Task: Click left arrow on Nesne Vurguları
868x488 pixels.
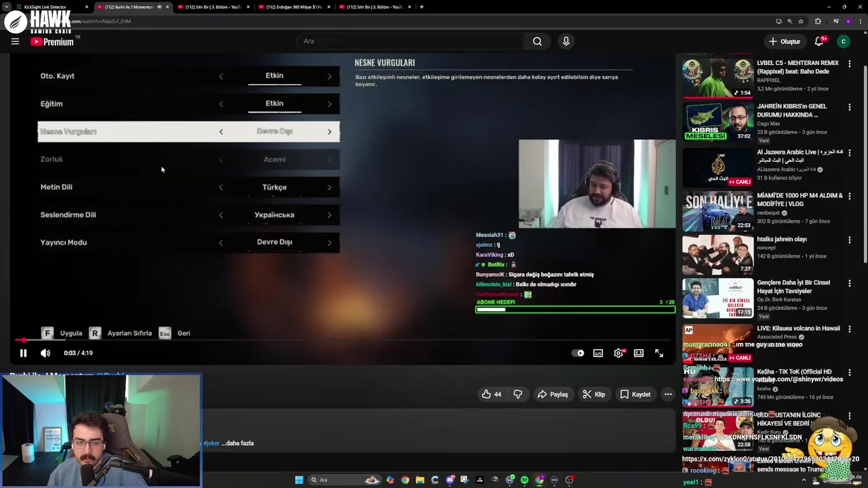Action: tap(220, 132)
